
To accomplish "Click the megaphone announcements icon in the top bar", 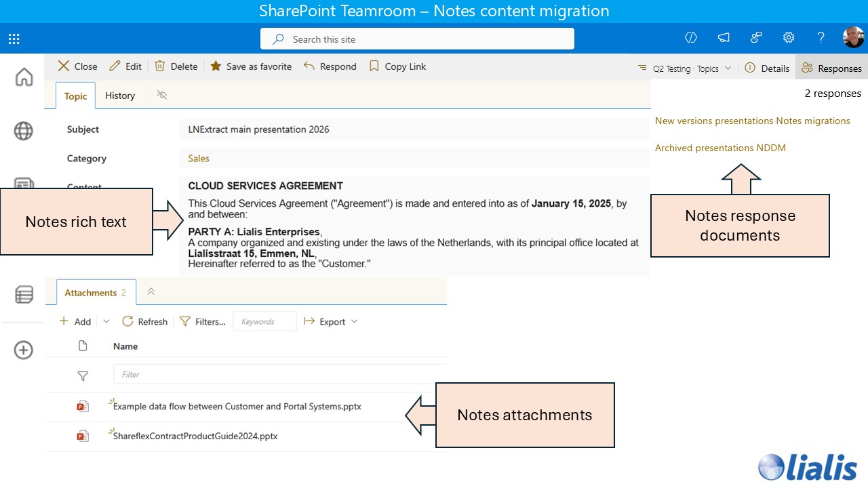I will pos(724,38).
